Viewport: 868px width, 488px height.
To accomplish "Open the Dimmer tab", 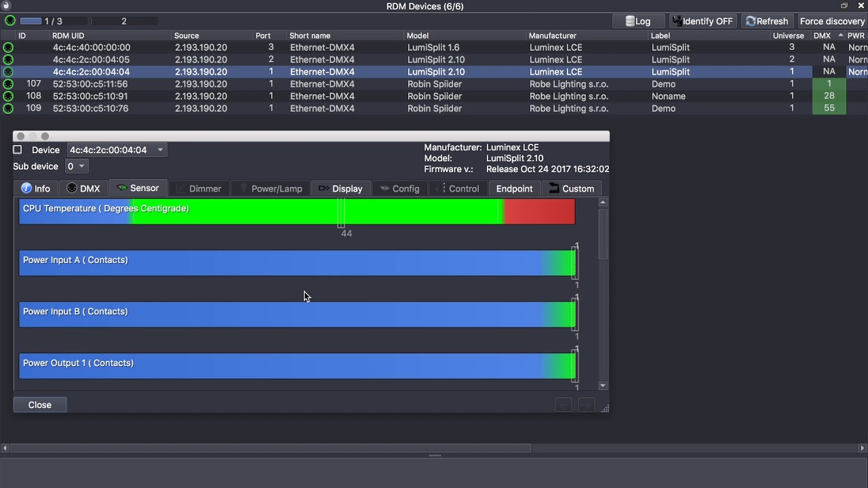I will (199, 188).
